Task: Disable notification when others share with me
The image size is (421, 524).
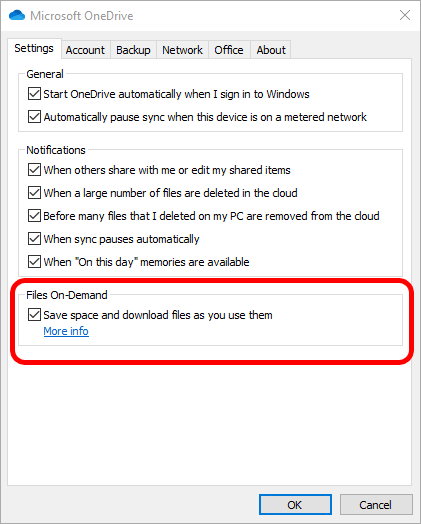Action: (34, 170)
